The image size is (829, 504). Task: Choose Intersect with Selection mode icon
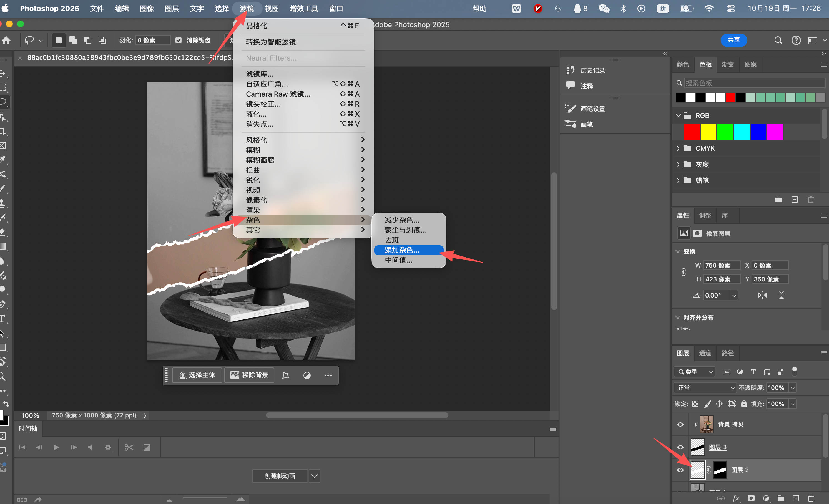pyautogui.click(x=102, y=40)
